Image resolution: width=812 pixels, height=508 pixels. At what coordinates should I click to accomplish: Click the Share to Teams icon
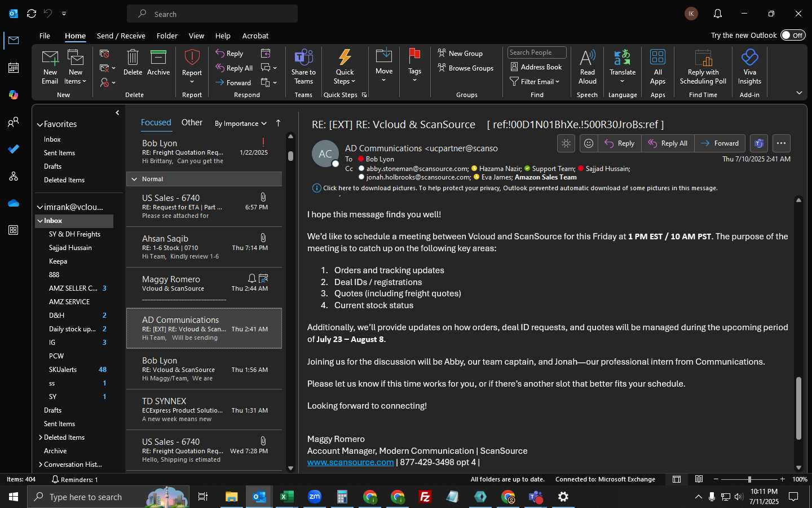point(303,58)
